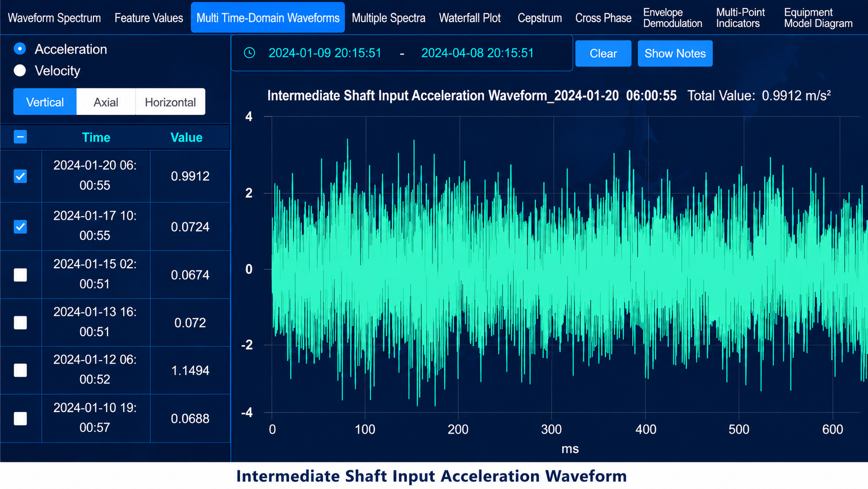
Task: Click the value 0.0688 in the table
Action: 190,418
